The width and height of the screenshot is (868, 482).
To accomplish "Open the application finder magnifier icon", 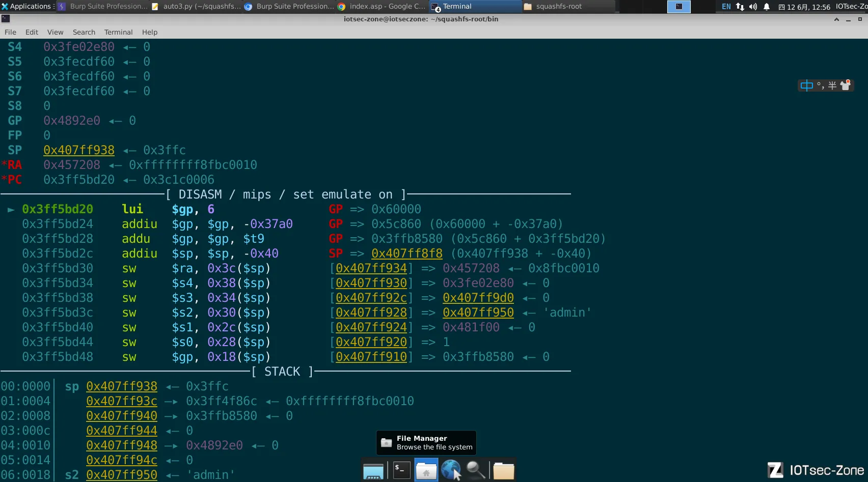I will tap(476, 470).
